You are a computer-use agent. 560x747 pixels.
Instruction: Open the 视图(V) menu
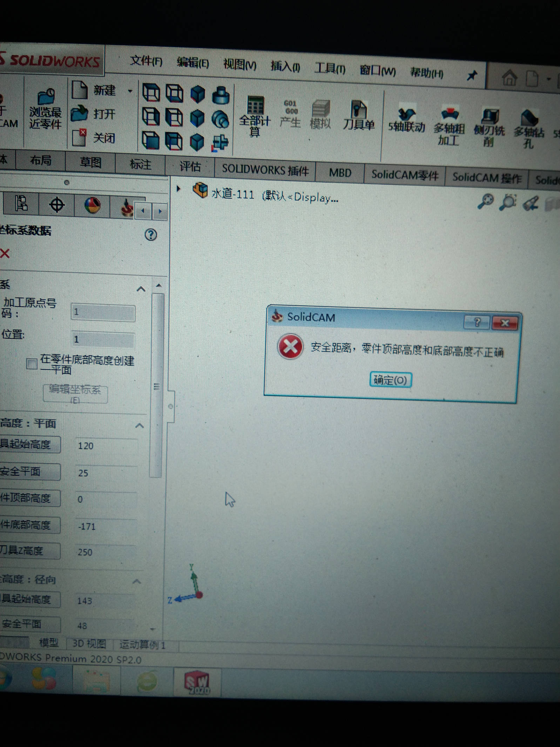click(x=240, y=65)
